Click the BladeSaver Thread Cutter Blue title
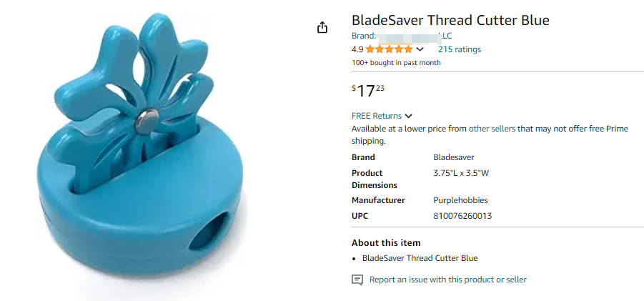The height and width of the screenshot is (301, 644). pyautogui.click(x=450, y=20)
